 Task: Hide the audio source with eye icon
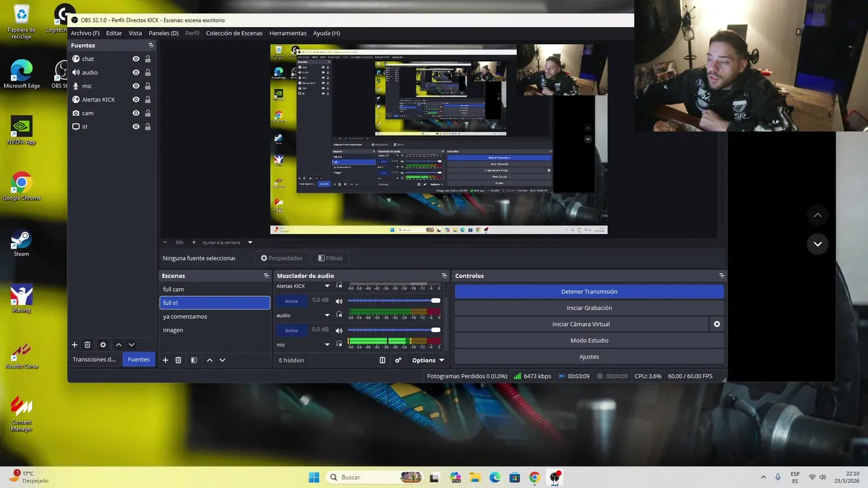point(136,73)
